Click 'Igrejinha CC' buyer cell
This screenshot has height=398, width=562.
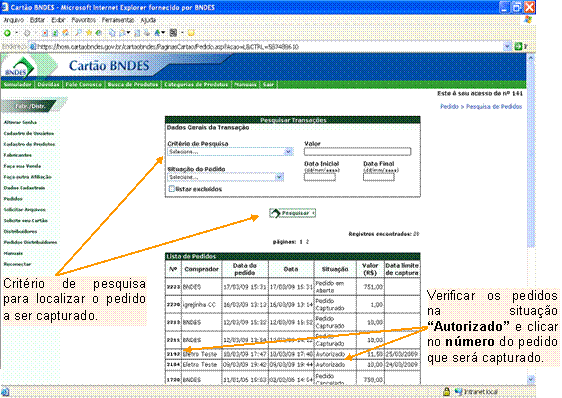[199, 305]
